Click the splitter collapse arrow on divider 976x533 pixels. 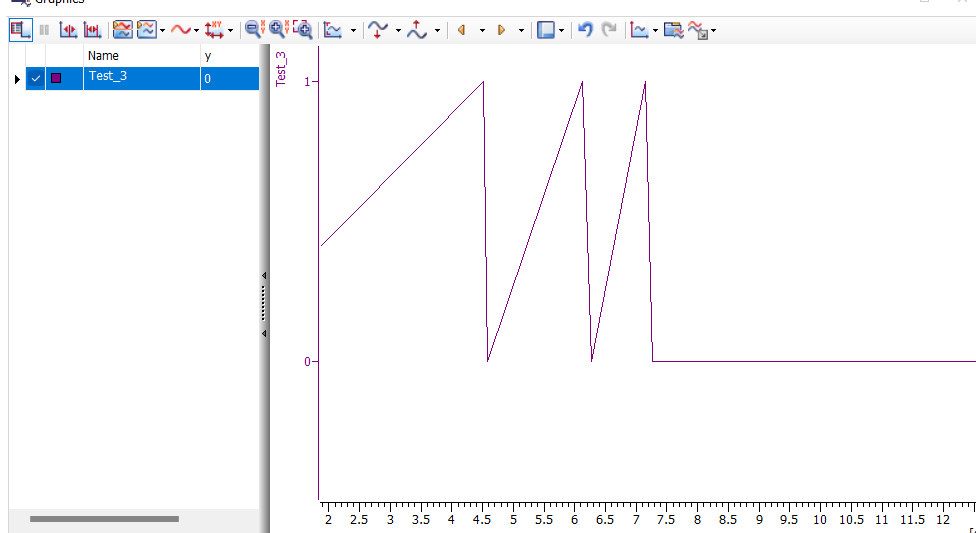click(264, 275)
